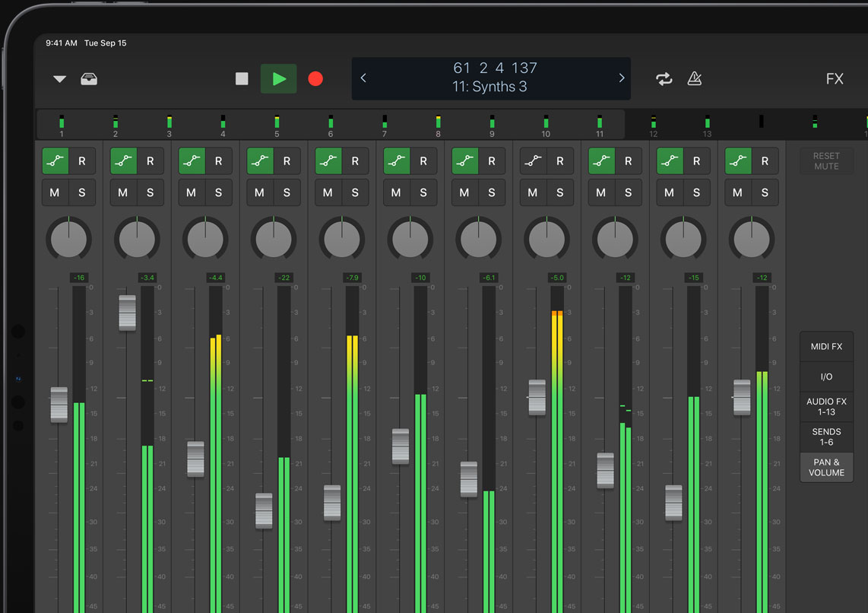Solo the -15 channel strip
Image resolution: width=868 pixels, height=613 pixels.
tap(696, 192)
